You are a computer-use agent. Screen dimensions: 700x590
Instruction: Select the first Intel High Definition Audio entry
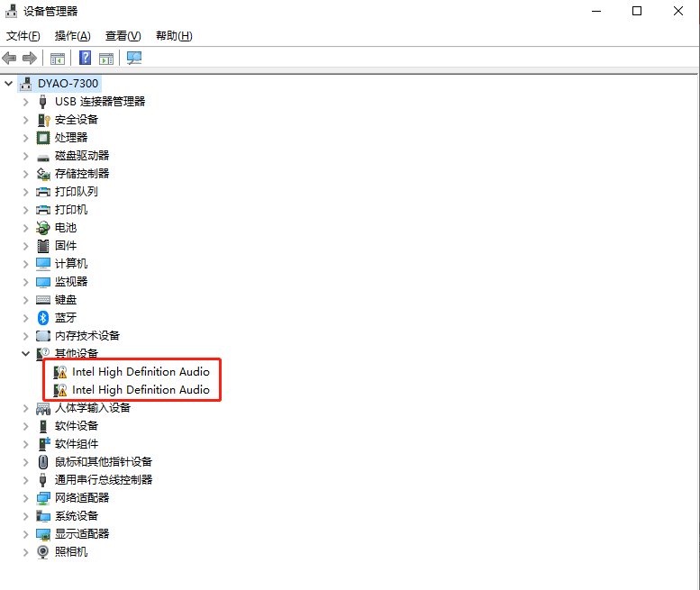[x=141, y=372]
